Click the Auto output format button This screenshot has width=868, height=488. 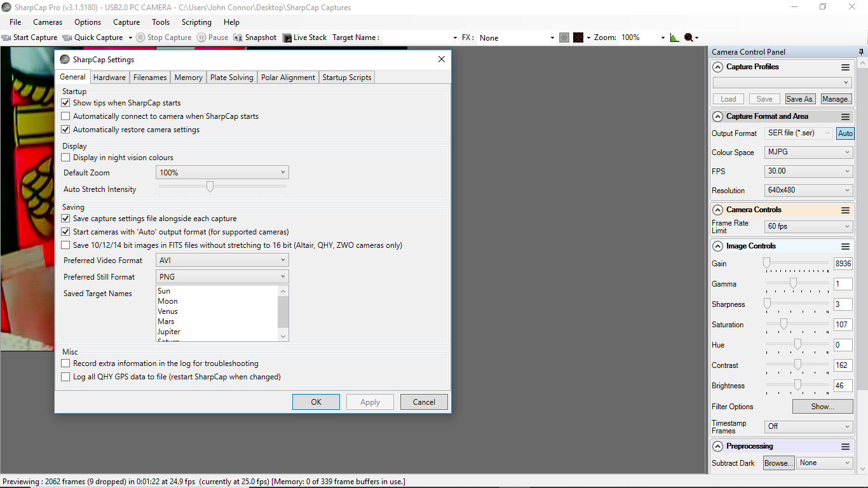[845, 133]
